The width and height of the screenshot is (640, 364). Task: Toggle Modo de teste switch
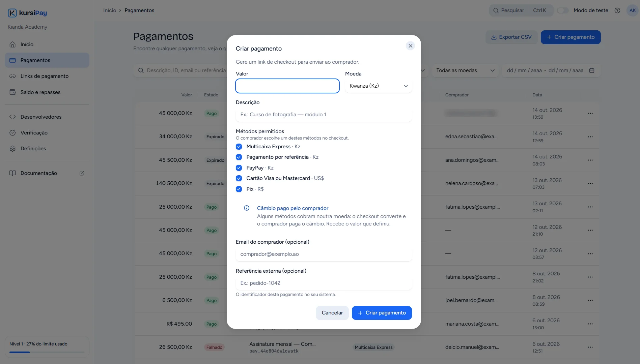pos(563,10)
